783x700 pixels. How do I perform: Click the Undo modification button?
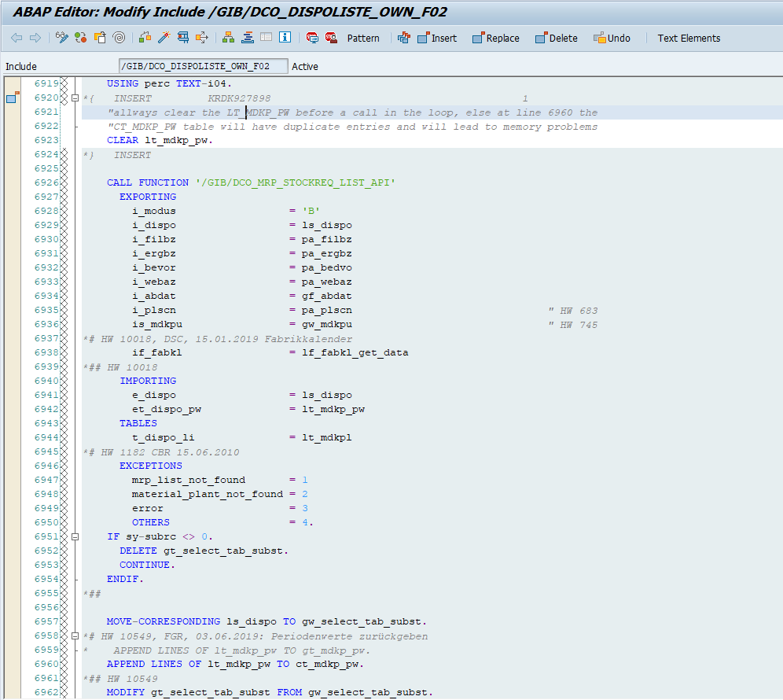[x=612, y=38]
